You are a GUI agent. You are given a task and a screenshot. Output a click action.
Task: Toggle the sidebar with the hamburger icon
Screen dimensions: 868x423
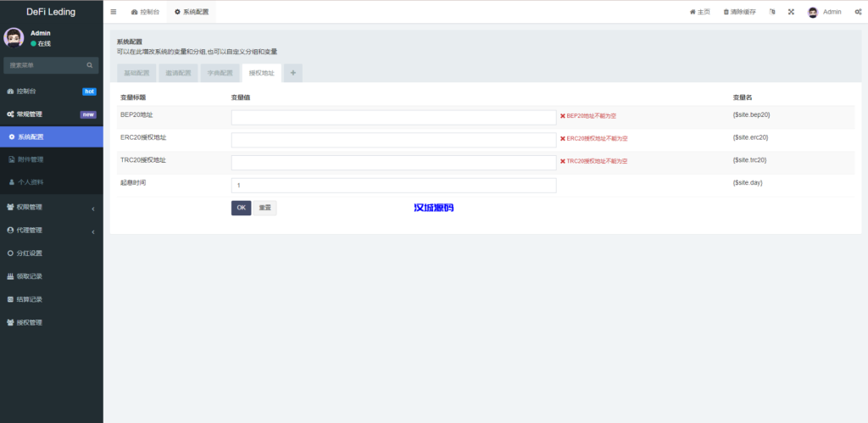coord(114,12)
